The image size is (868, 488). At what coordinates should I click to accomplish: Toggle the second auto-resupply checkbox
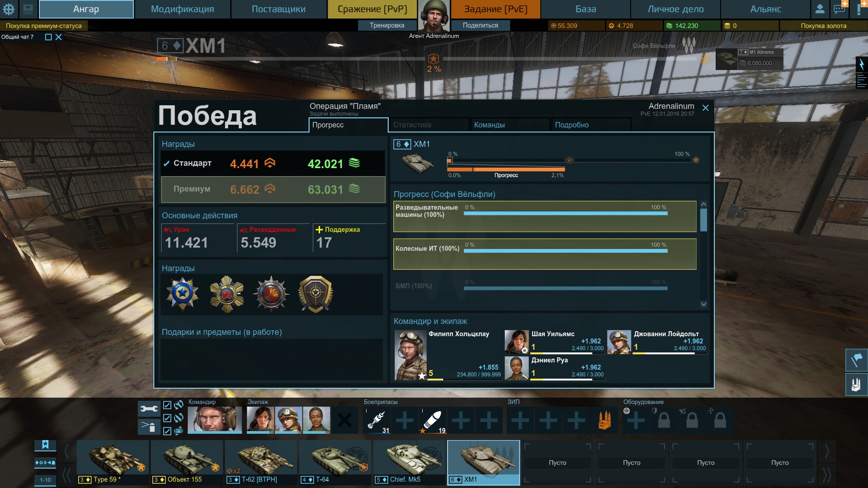pos(167,418)
